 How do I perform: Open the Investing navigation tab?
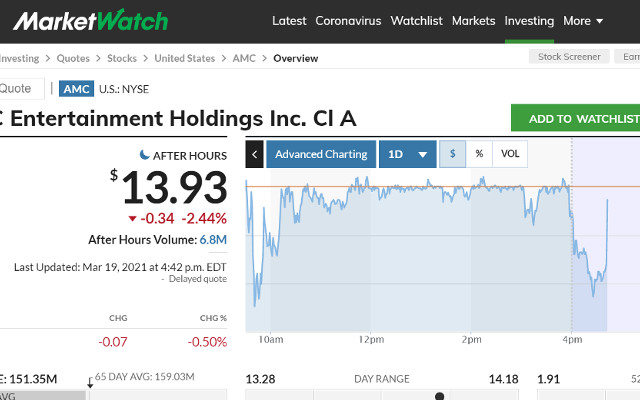click(x=529, y=21)
